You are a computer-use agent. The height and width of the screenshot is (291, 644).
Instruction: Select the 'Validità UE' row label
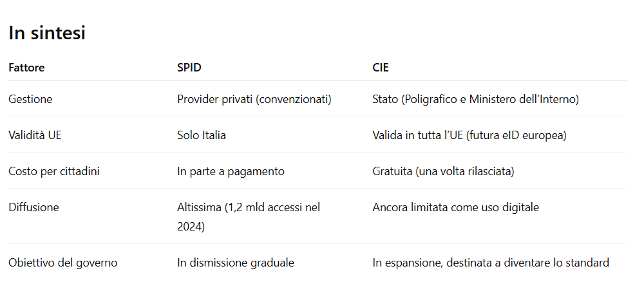[x=35, y=135]
